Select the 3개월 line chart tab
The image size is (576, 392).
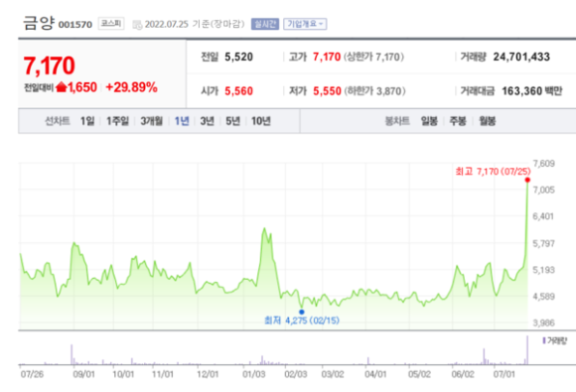tap(151, 121)
